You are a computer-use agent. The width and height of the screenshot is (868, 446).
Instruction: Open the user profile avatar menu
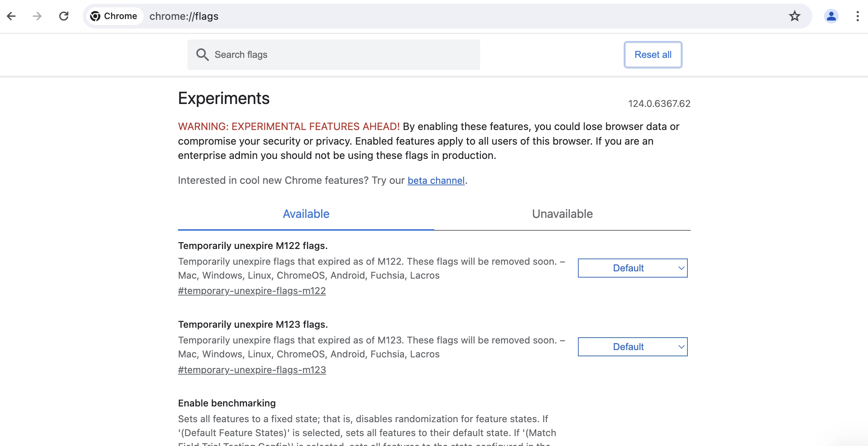pyautogui.click(x=831, y=16)
